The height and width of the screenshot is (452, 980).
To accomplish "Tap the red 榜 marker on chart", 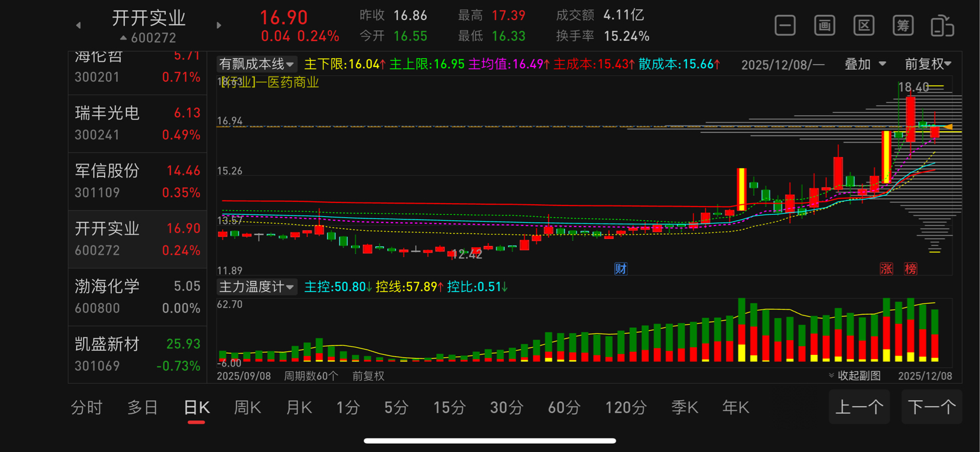I will click(x=911, y=269).
